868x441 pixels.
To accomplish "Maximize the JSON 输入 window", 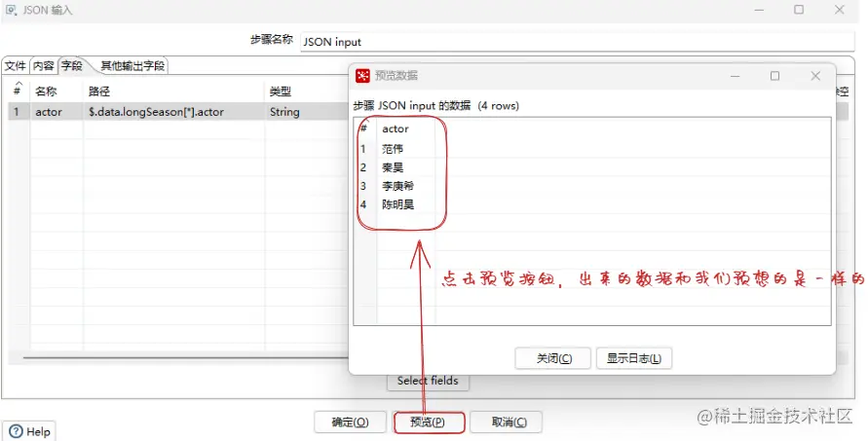I will point(799,10).
